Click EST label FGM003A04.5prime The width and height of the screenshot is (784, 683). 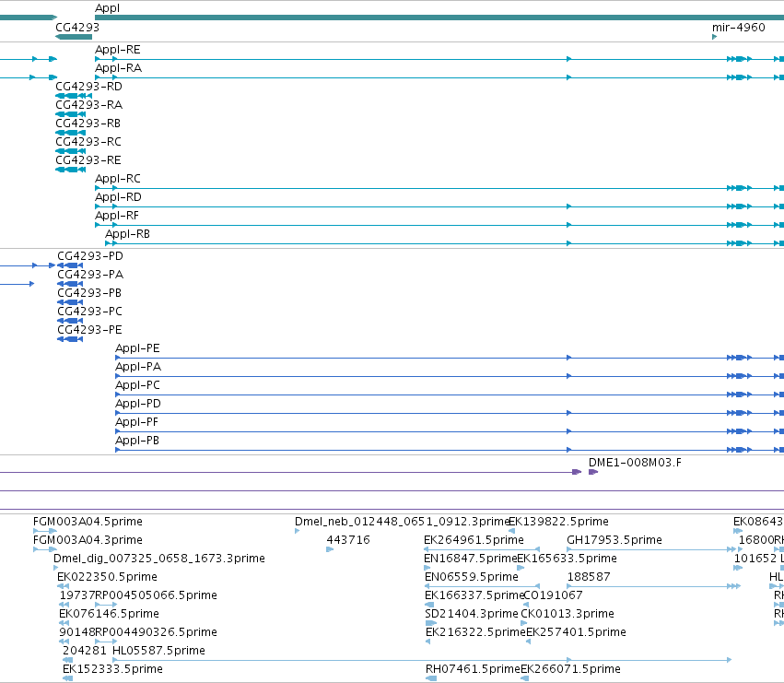(x=88, y=522)
